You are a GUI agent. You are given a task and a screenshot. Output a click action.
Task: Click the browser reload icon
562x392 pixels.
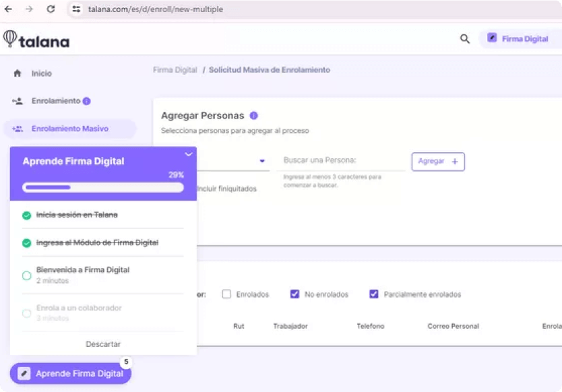pyautogui.click(x=51, y=9)
